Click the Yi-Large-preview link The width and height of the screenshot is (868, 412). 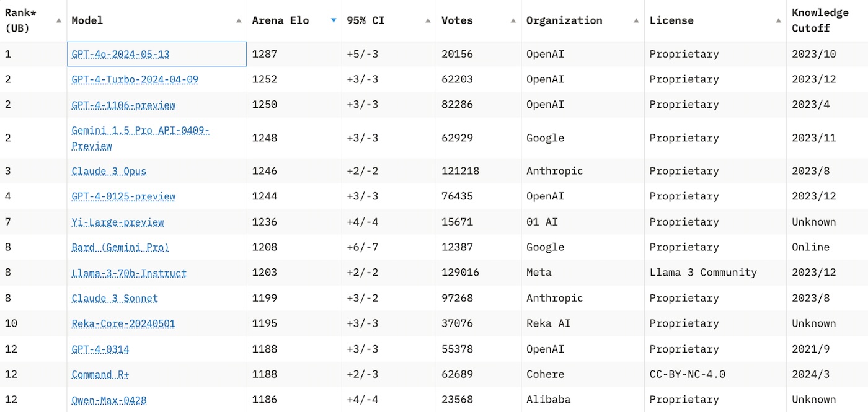pos(118,222)
